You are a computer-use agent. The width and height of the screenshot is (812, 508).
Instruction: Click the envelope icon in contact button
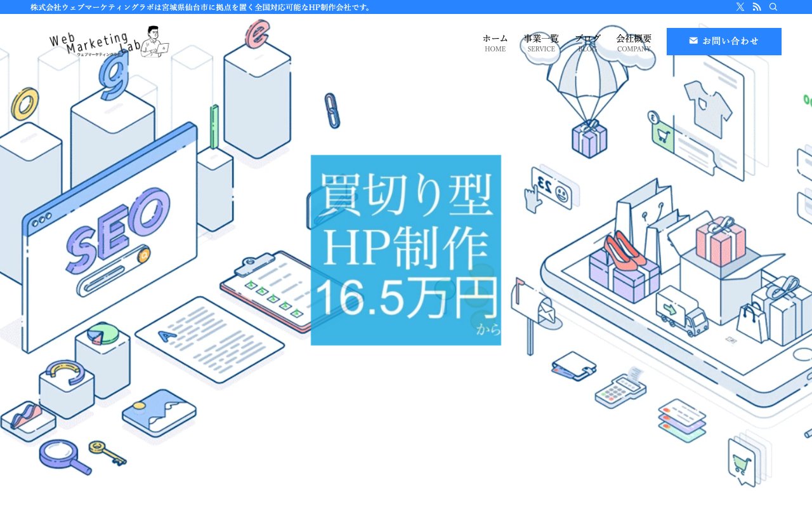tap(693, 41)
